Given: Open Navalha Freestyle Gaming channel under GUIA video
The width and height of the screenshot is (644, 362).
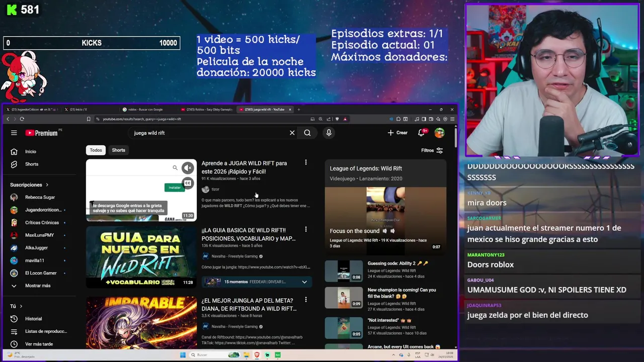Looking at the screenshot, I should pyautogui.click(x=234, y=256).
